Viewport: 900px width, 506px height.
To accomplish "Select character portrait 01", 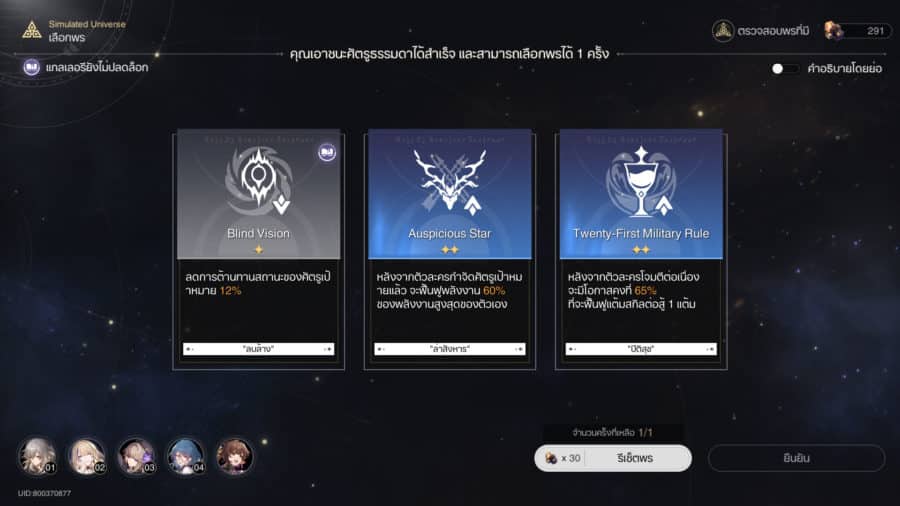I will 37,457.
